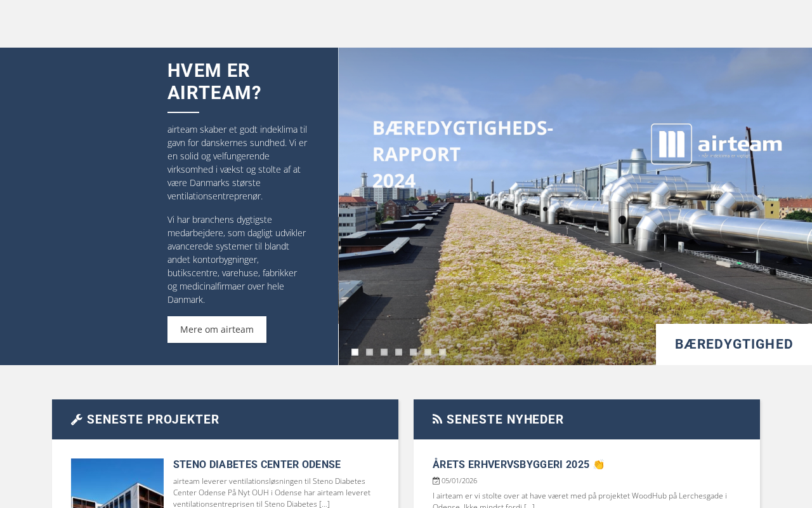Select the first slider pagination dot
The width and height of the screenshot is (812, 508).
[x=355, y=352]
